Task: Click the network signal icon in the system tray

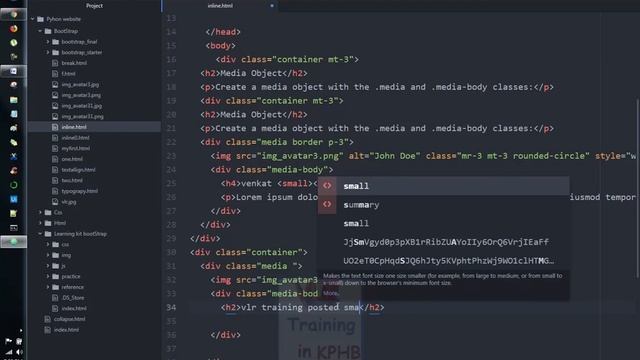Action: click(x=9, y=352)
